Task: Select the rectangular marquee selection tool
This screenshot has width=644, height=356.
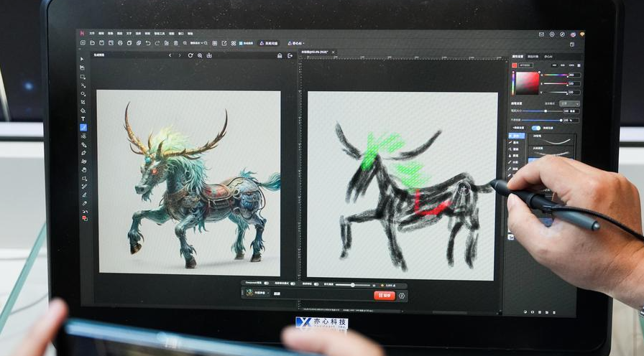Action: (83, 77)
